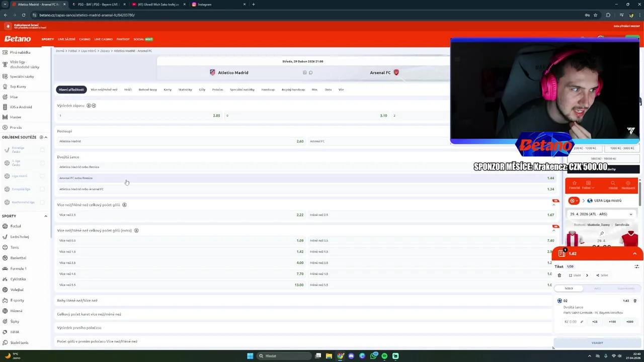Click the VSADIT button
644x362 pixels.
pyautogui.click(x=597, y=343)
